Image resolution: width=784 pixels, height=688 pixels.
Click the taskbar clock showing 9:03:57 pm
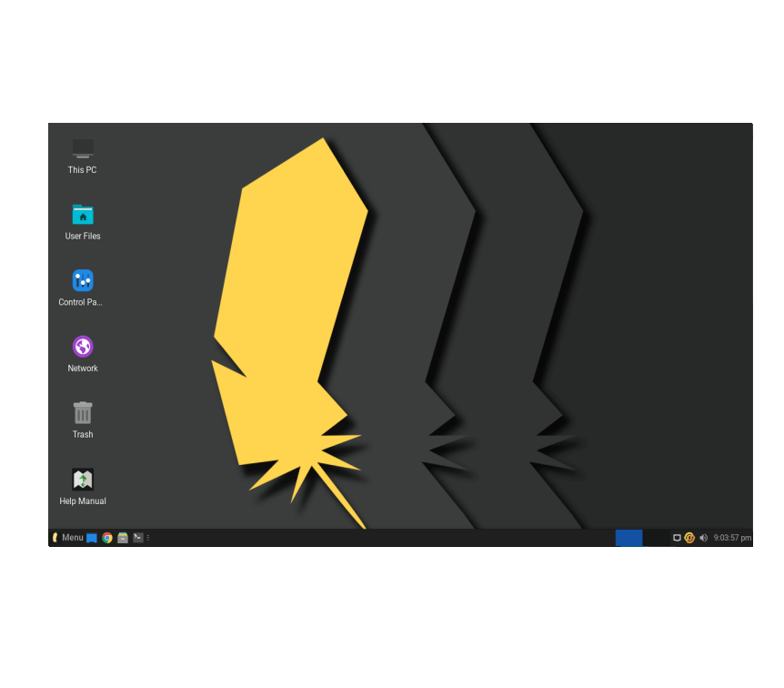tap(732, 538)
